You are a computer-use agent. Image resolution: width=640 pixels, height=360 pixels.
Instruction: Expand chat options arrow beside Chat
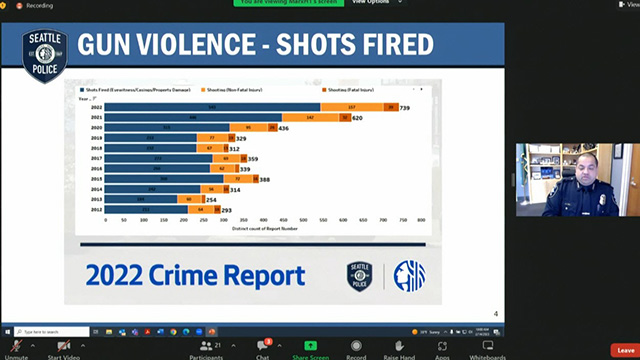coord(280,346)
